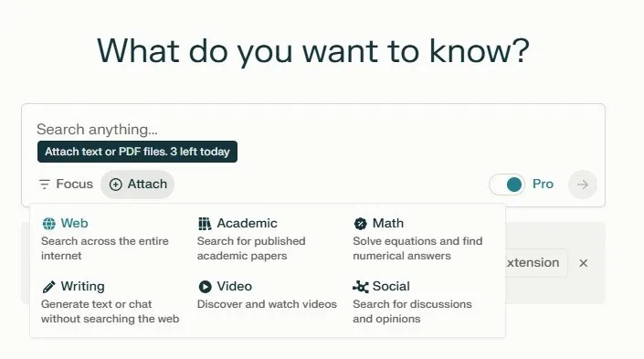The image size is (644, 359).
Task: Click the plus icon in Attach
Action: click(x=115, y=185)
